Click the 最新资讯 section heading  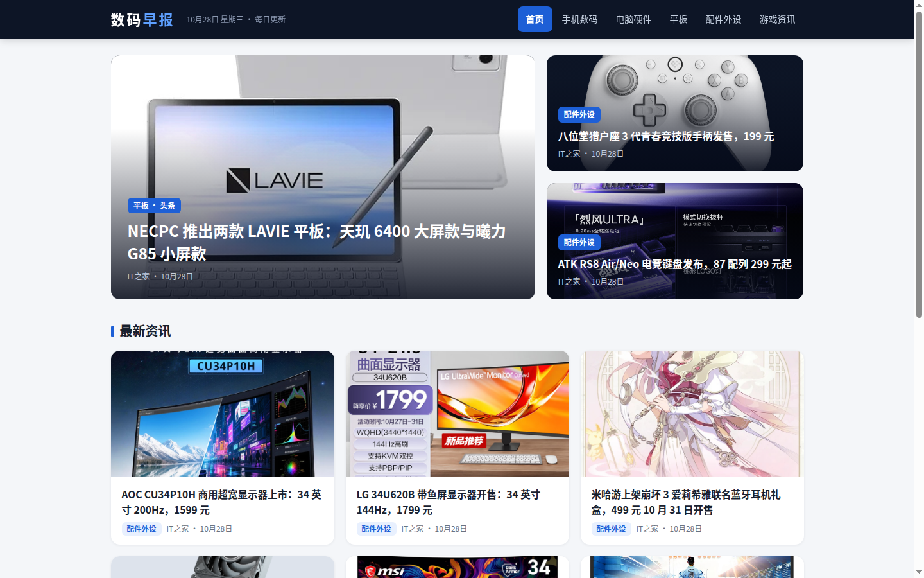[x=145, y=331]
